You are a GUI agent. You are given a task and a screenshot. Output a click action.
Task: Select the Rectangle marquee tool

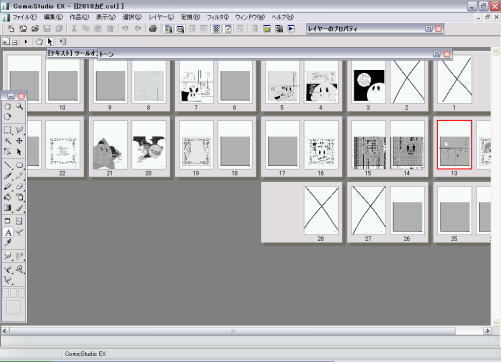click(x=8, y=130)
